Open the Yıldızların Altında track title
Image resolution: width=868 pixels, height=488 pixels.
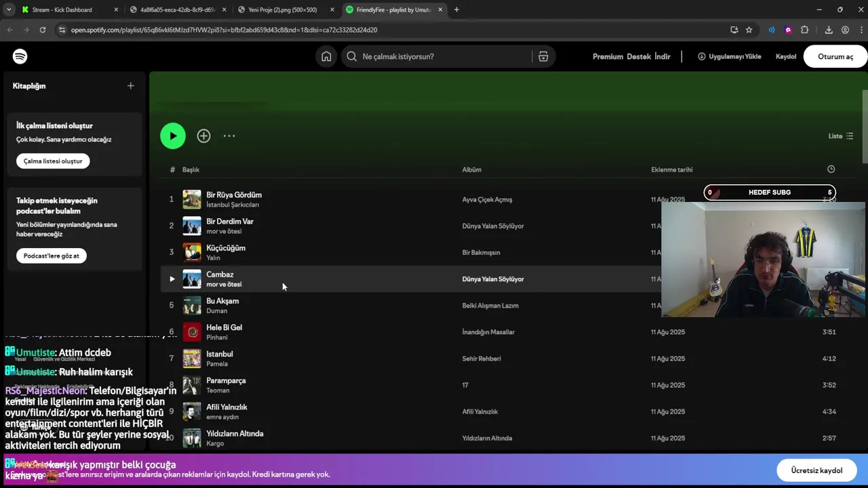235,433
